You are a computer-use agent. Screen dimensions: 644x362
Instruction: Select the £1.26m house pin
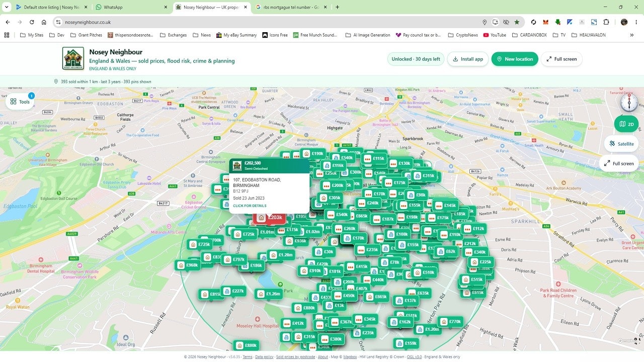[269, 294]
